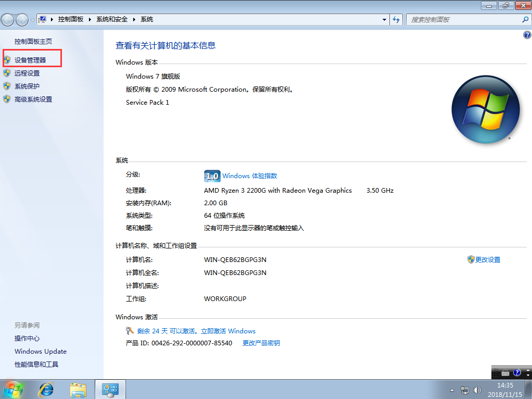
Task: Open the volume speaker icon in tray
Action: [x=477, y=390]
